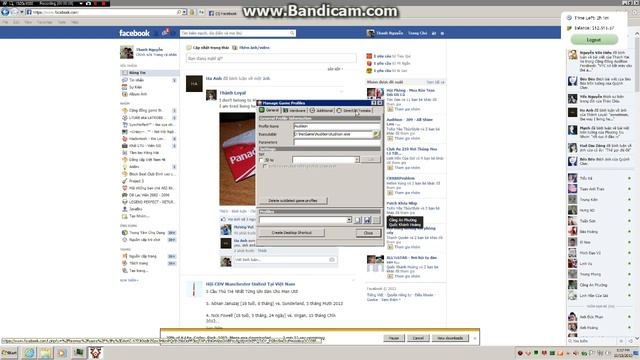
Task: Open the 3D fix dropdown list
Action: 357,160
